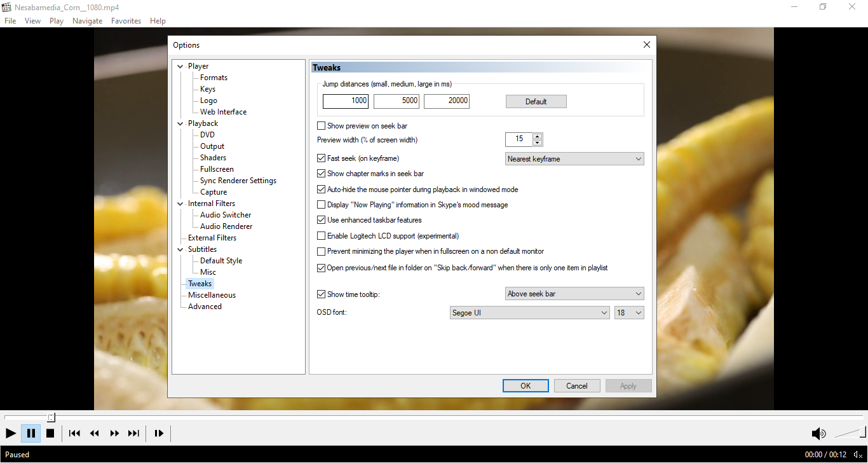Open the Nearest keyframe dropdown

(574, 159)
